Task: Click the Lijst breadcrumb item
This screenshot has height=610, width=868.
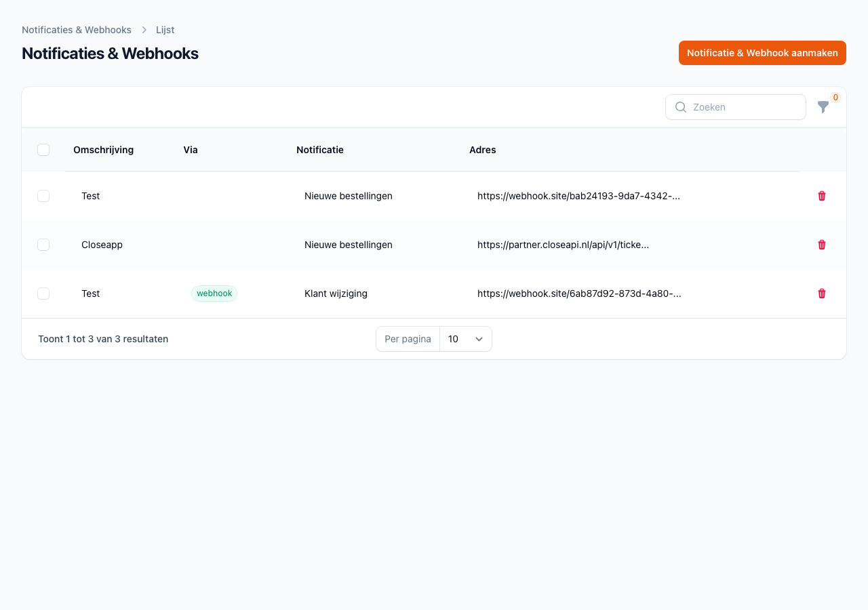Action: (165, 30)
